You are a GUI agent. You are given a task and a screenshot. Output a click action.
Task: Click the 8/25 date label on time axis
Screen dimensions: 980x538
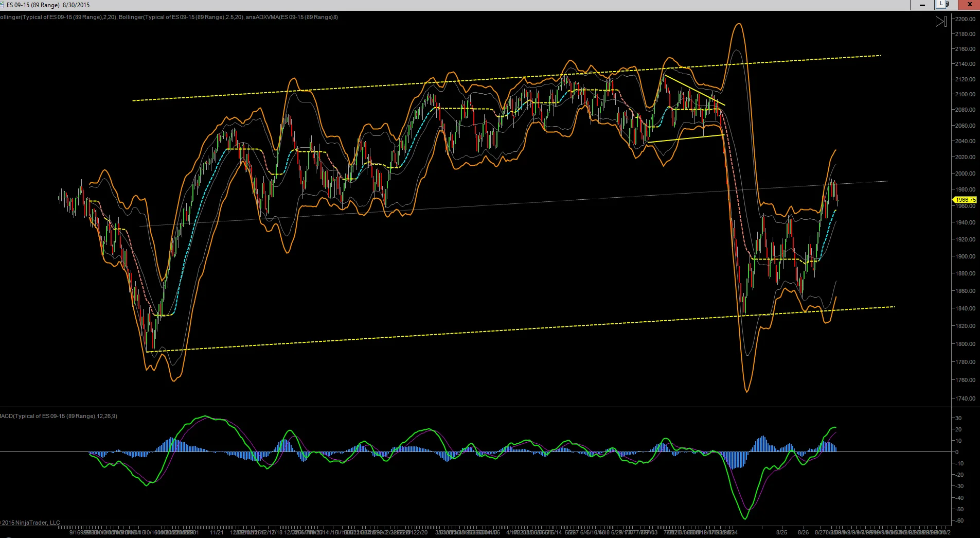click(781, 532)
